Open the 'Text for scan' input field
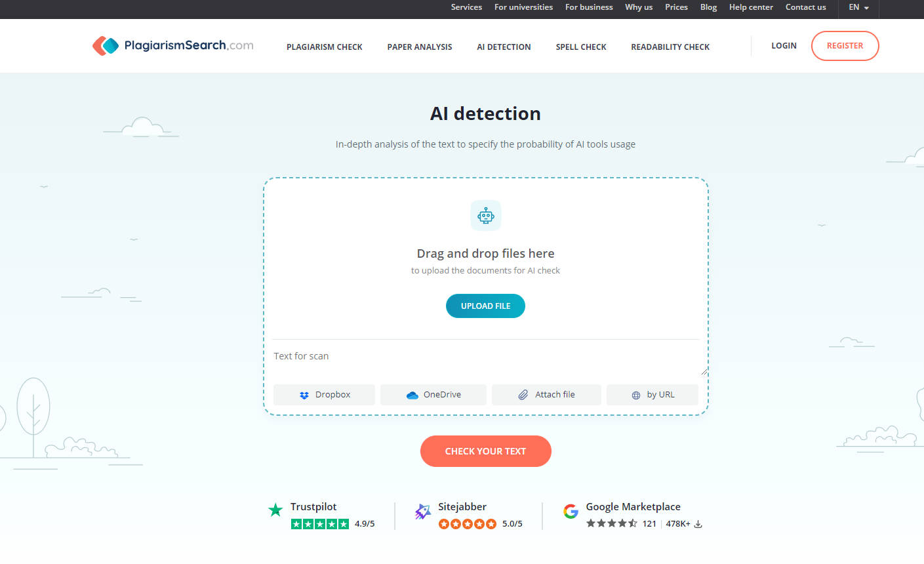Screen dimensions: 924x564 [x=485, y=355]
